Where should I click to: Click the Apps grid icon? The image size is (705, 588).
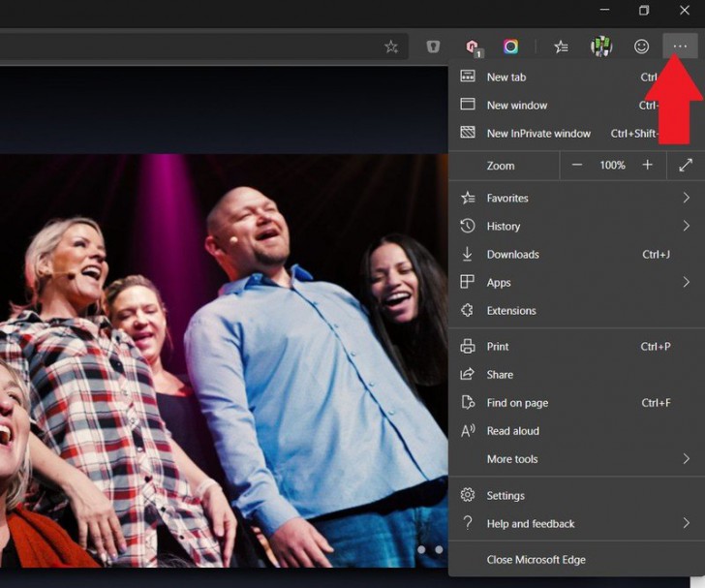[x=467, y=282]
